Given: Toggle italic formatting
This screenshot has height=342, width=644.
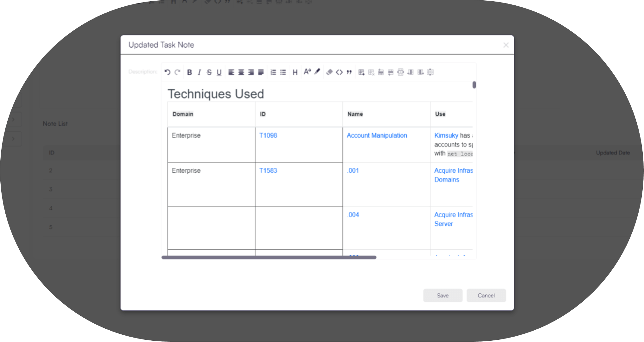Looking at the screenshot, I should tap(199, 72).
